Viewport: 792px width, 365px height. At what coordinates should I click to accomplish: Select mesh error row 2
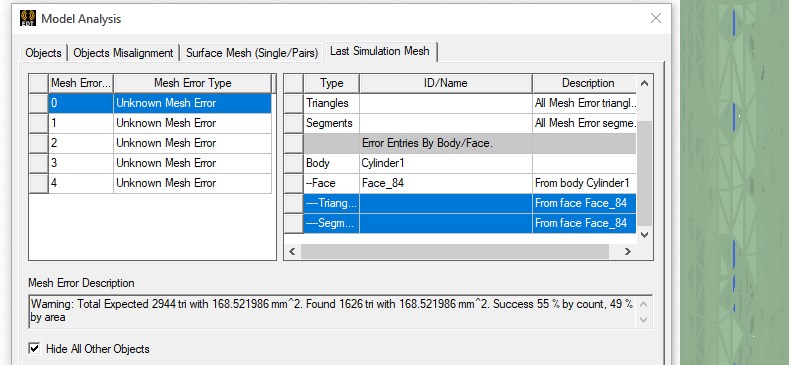coord(150,143)
